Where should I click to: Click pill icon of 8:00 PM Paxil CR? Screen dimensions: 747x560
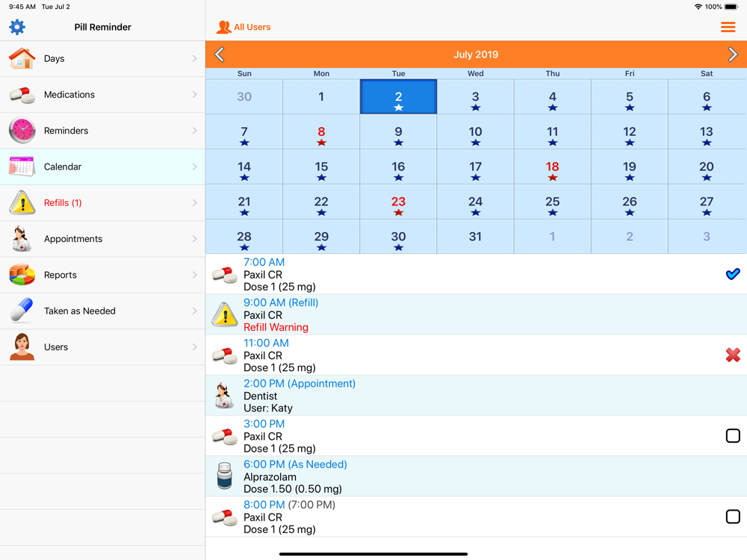(x=224, y=517)
